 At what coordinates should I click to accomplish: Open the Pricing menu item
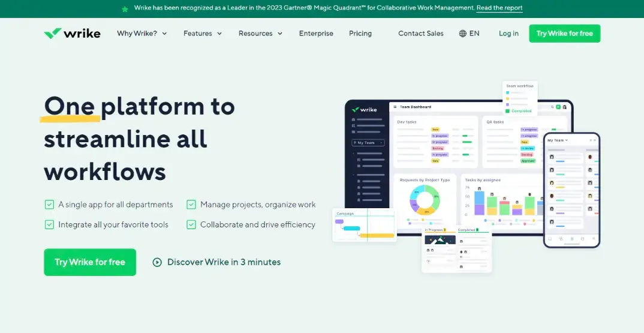point(360,34)
